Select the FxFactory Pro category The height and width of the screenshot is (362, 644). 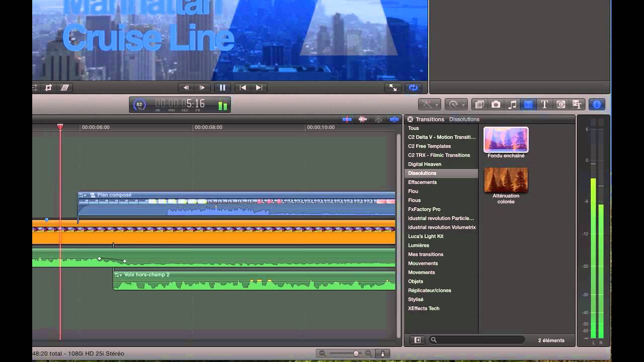point(441,210)
